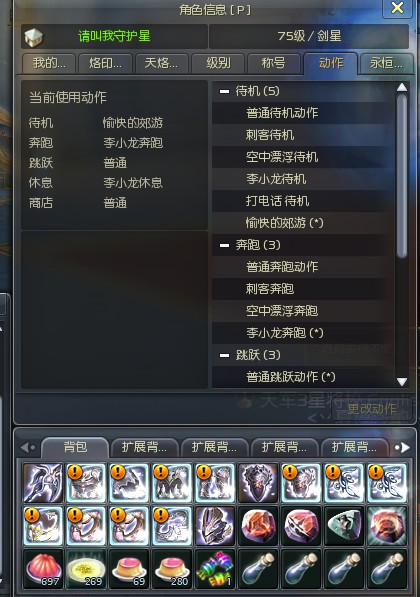Select the dark shield item in first row

258,483
